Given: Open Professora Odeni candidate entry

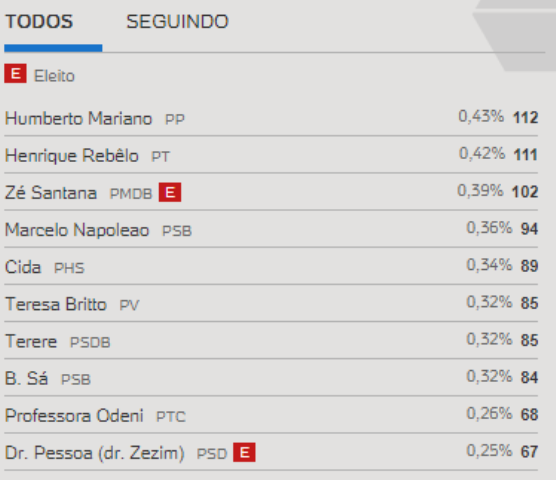Looking at the screenshot, I should [271, 415].
